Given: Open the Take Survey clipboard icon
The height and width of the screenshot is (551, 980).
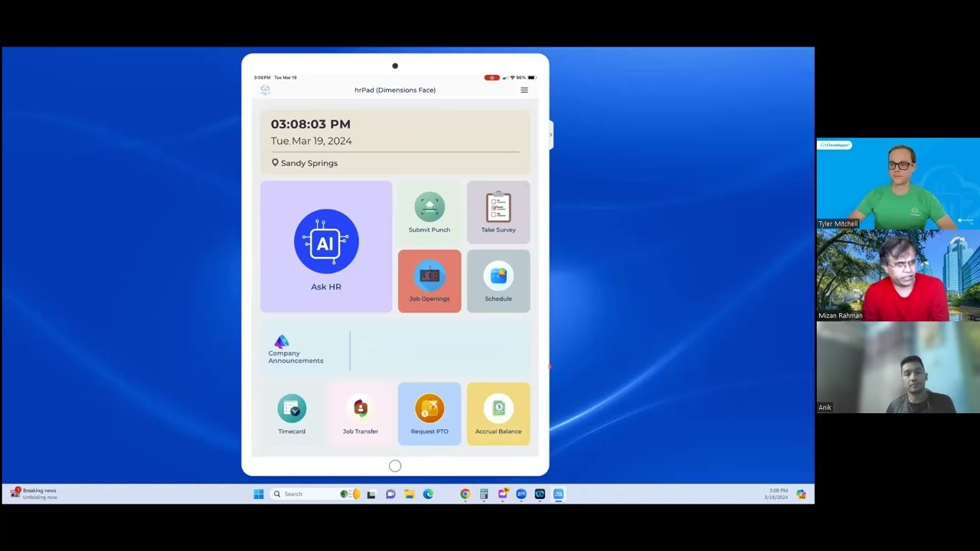Looking at the screenshot, I should [498, 210].
